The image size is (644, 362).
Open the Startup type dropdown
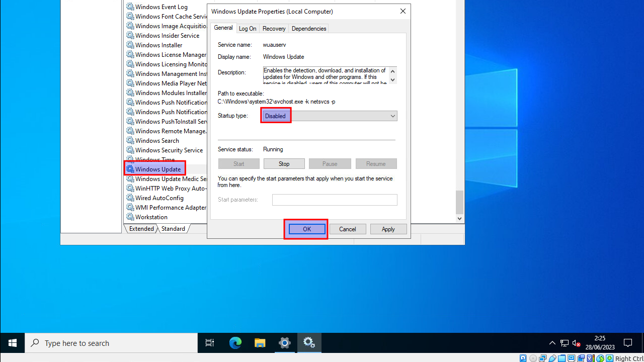tap(329, 116)
